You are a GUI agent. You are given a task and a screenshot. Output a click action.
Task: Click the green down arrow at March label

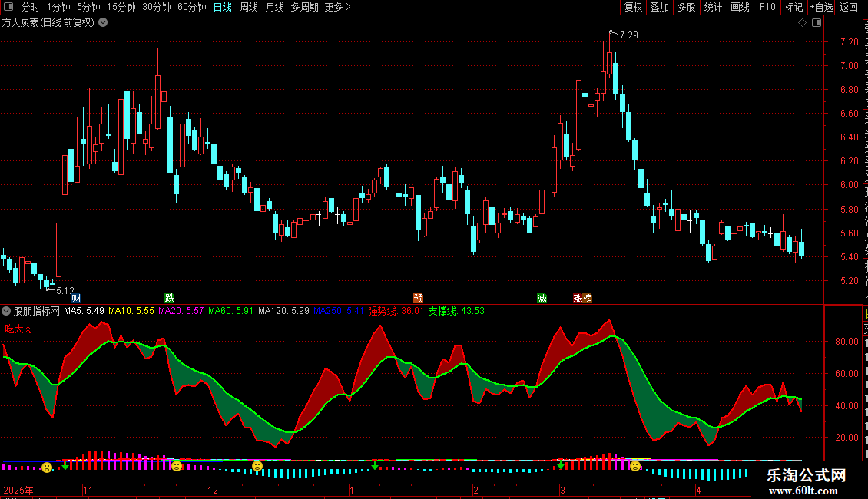561,466
